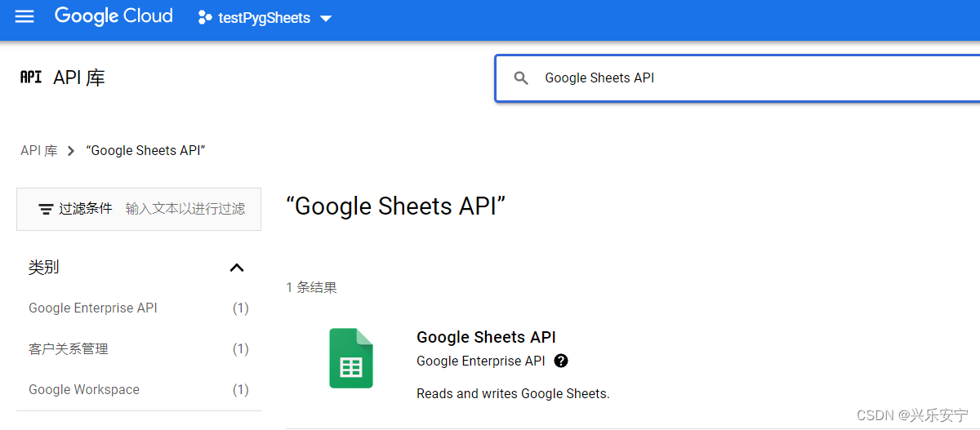980x430 pixels.
Task: Click the 1 条结果 results count text
Action: 312,287
